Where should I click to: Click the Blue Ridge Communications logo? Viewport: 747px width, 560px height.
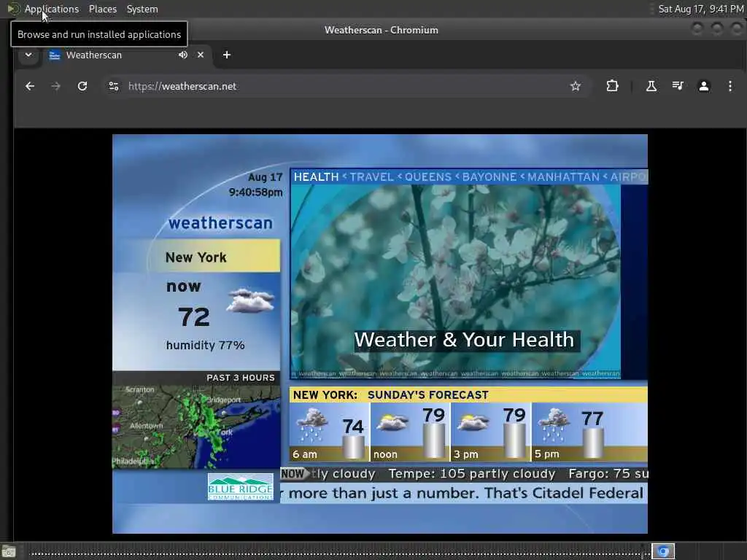(241, 487)
